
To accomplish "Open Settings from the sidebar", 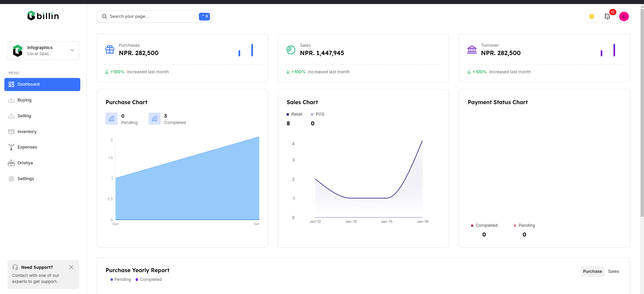I will (x=26, y=179).
